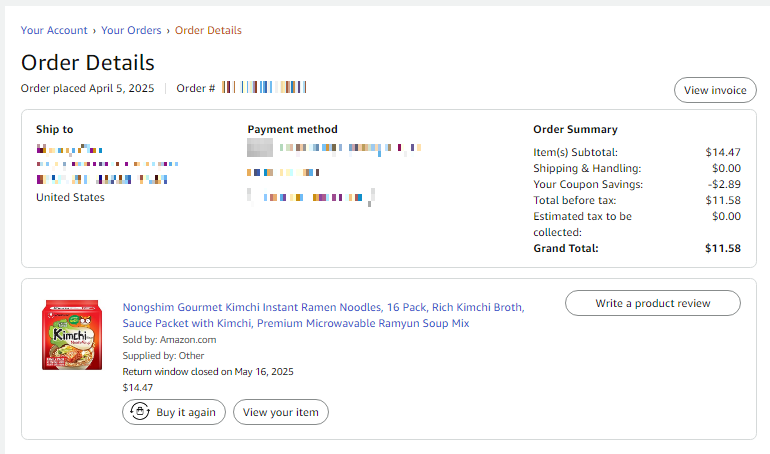Click the Order Details breadcrumb text
The height and width of the screenshot is (454, 770).
[x=208, y=30]
